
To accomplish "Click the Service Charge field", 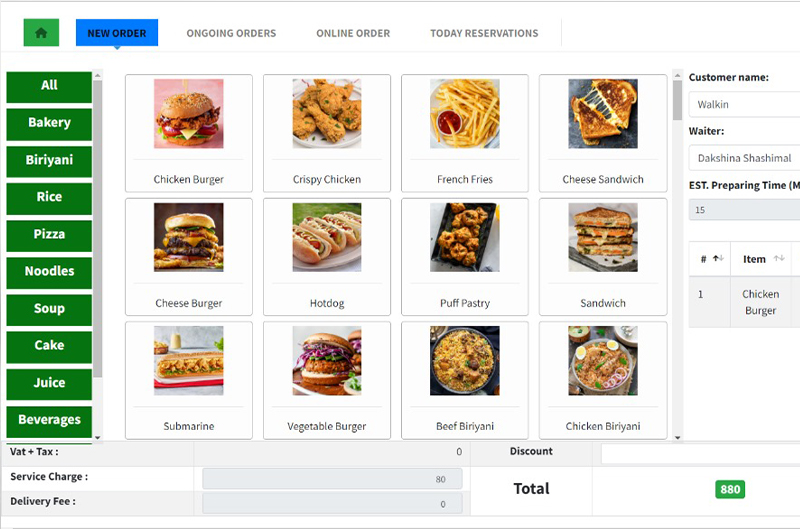I will [x=332, y=479].
